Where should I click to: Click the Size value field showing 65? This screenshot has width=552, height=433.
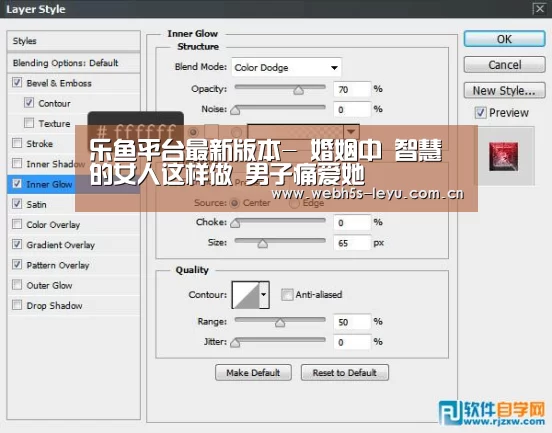352,243
